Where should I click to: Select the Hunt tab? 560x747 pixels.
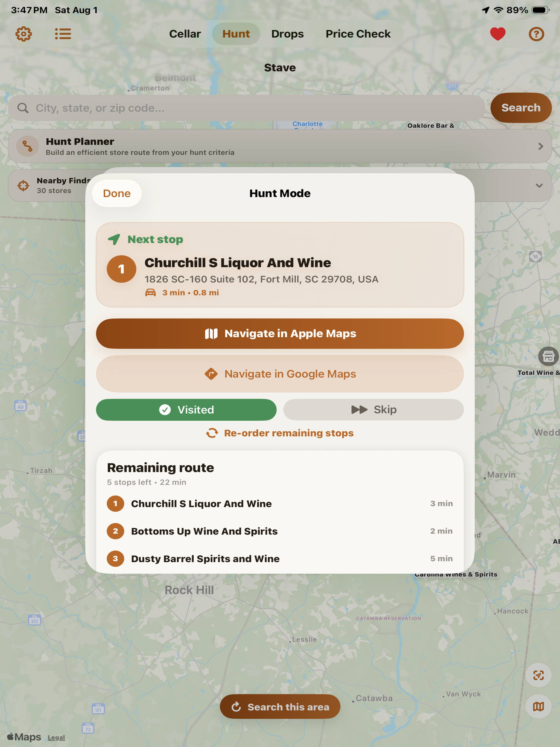coord(236,34)
